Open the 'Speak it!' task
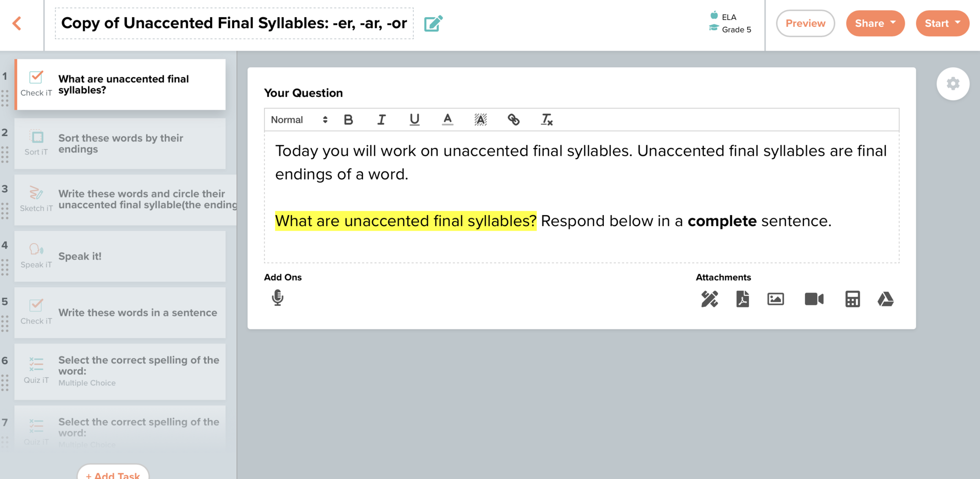Screen dimensions: 980x479 coord(120,256)
